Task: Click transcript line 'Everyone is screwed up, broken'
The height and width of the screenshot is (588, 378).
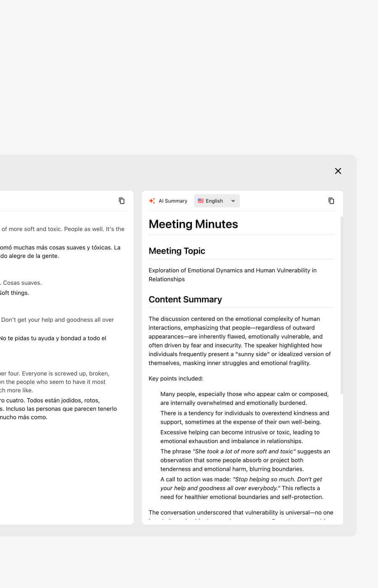Action: coord(55,382)
